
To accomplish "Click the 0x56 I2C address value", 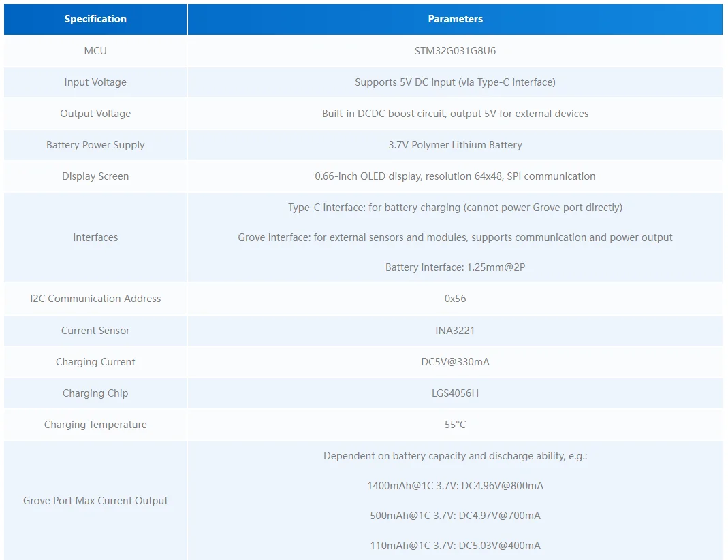I will [455, 299].
